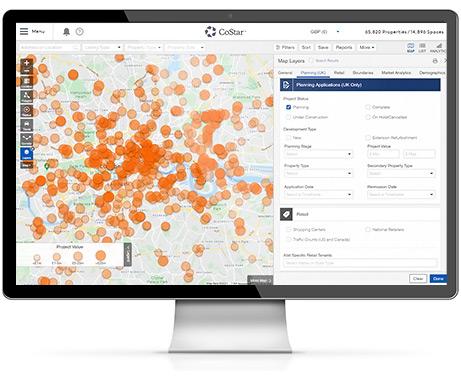
Task: Open the Planning Stage dropdown
Action: pos(318,154)
